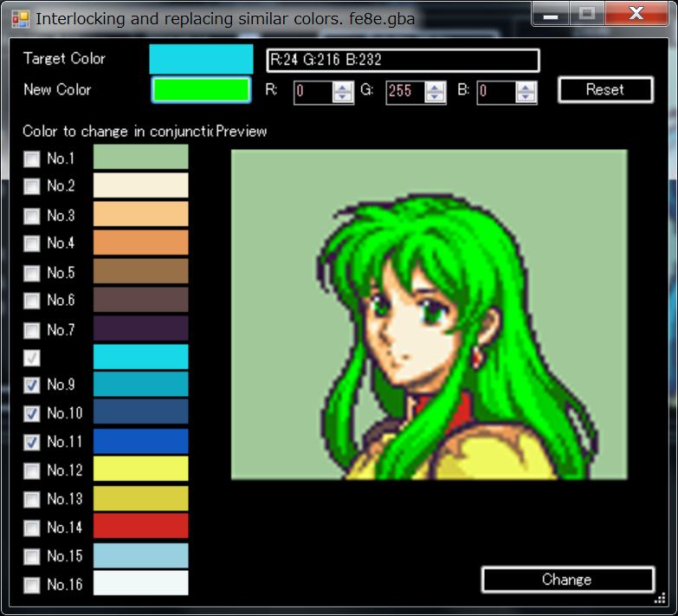Open the green New Color swatch
678x616 pixels.
point(201,90)
